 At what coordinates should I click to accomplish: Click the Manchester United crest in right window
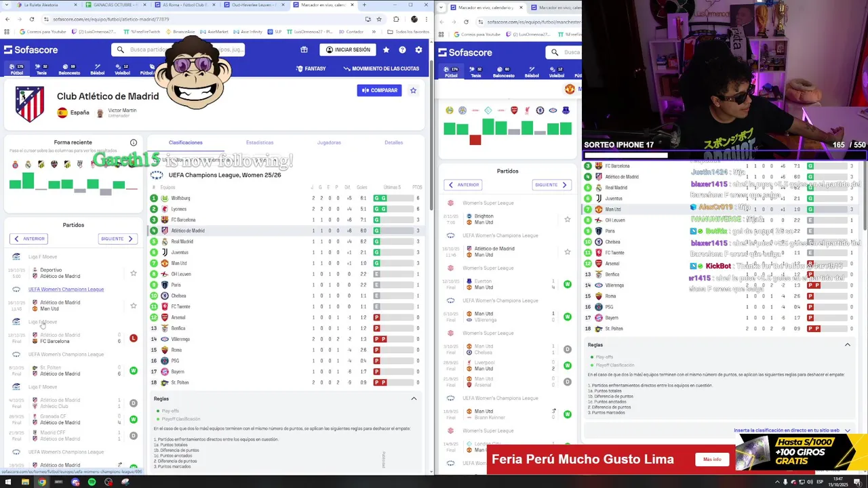click(x=570, y=89)
